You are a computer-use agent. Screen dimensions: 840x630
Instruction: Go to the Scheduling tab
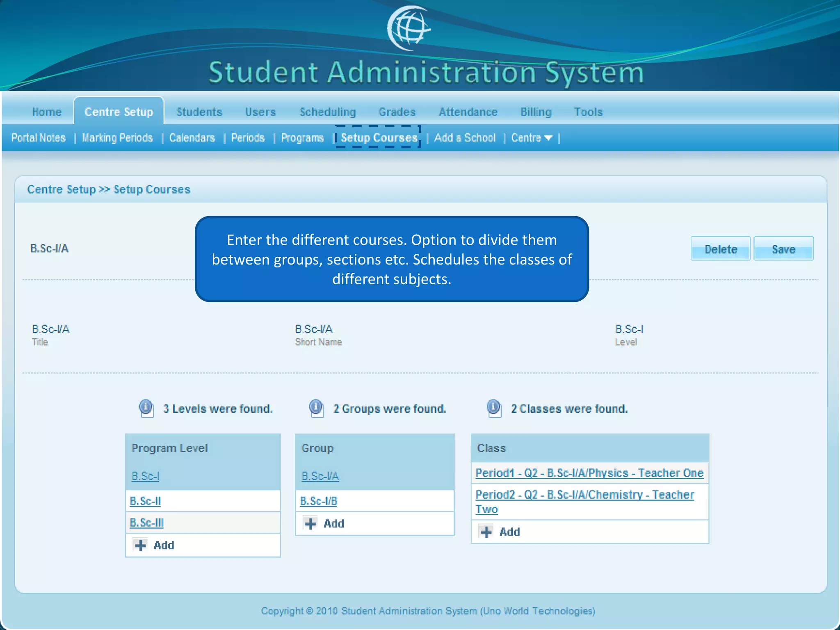tap(328, 112)
